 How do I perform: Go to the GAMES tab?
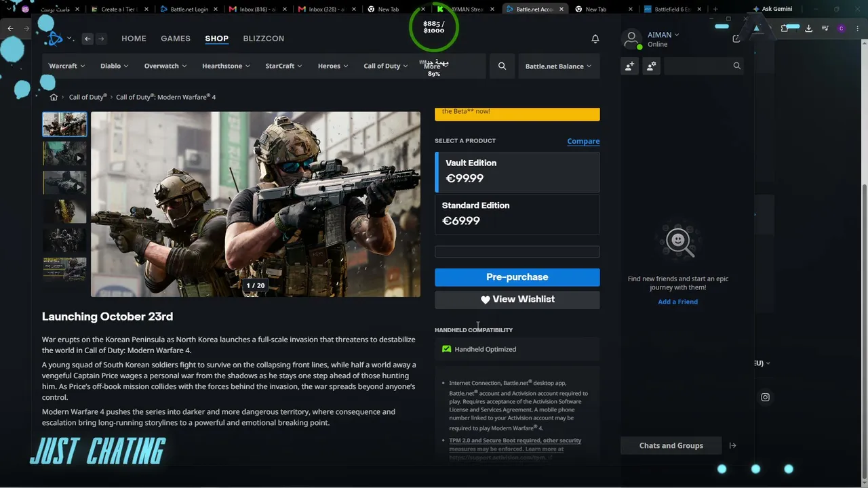pos(176,39)
